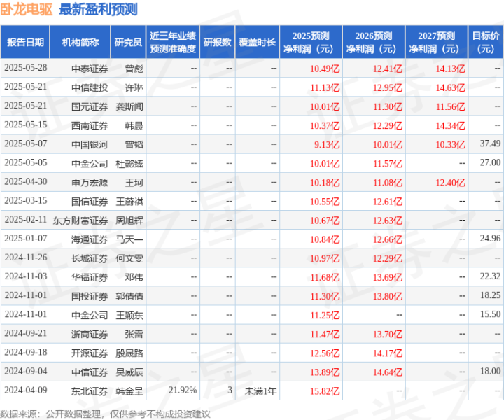Click the 14.63亿 2027 forecast
The height and width of the screenshot is (420, 504).
450,87
